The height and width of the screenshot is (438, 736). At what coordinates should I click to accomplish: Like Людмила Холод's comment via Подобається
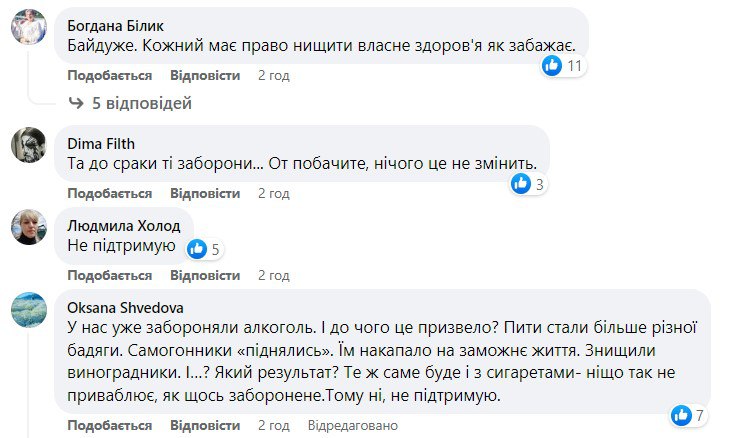(x=109, y=275)
